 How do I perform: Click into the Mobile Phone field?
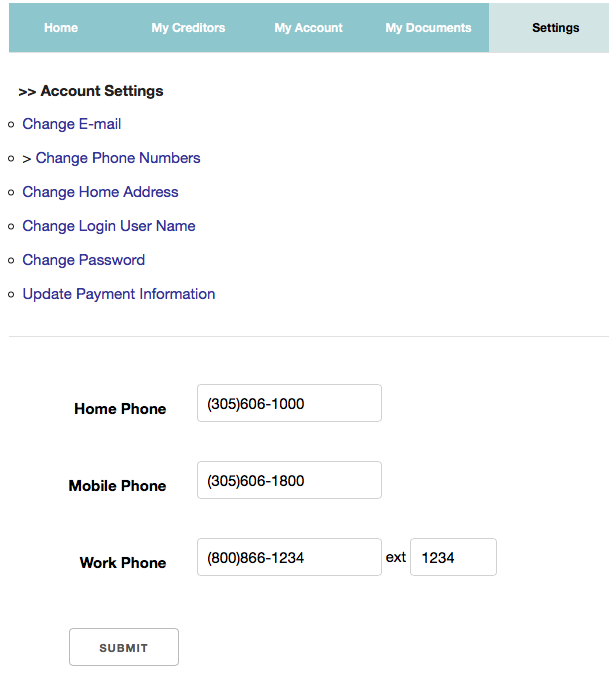click(x=289, y=480)
